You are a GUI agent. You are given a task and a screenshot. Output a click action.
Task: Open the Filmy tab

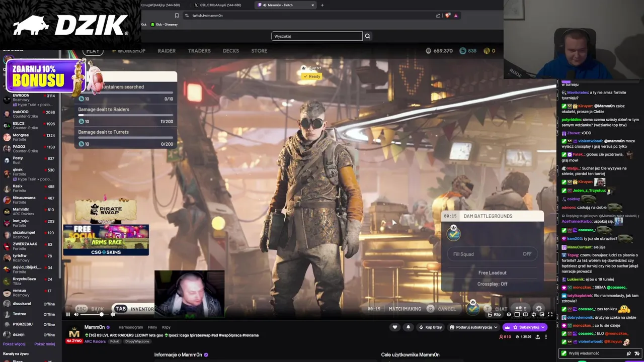pos(152,327)
